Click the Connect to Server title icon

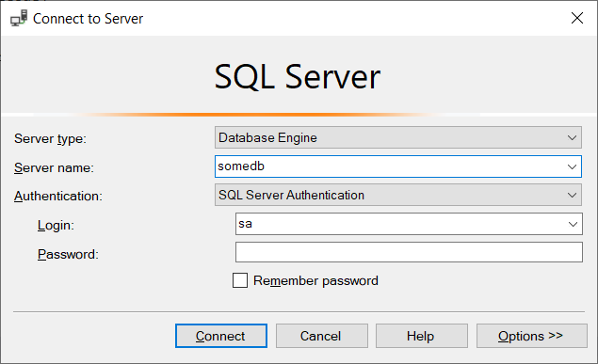[19, 18]
